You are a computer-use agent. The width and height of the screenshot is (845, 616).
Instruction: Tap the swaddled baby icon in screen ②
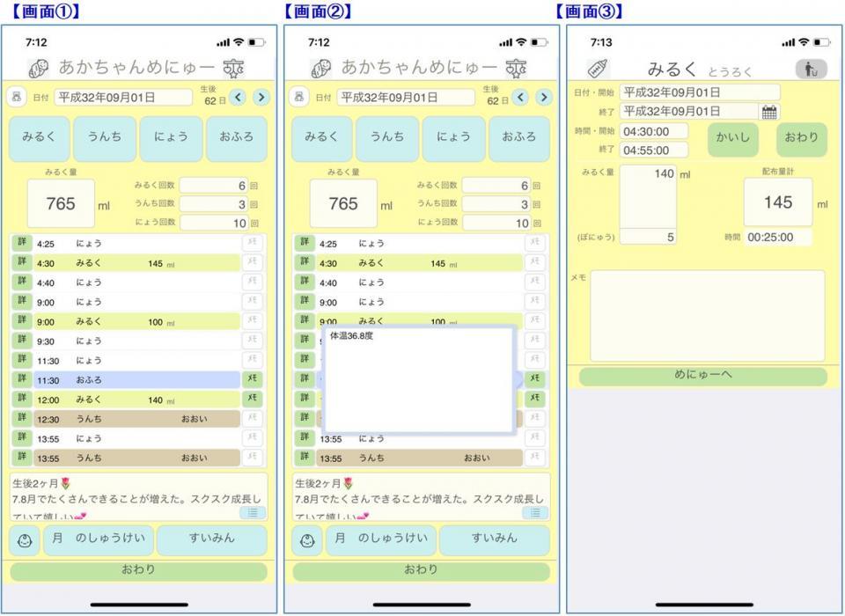[x=320, y=69]
